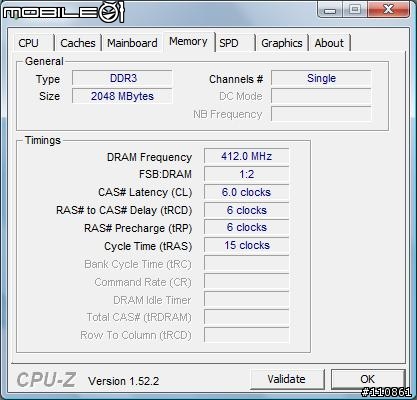
Task: Click the Version 1.52.2 text
Action: point(124,381)
